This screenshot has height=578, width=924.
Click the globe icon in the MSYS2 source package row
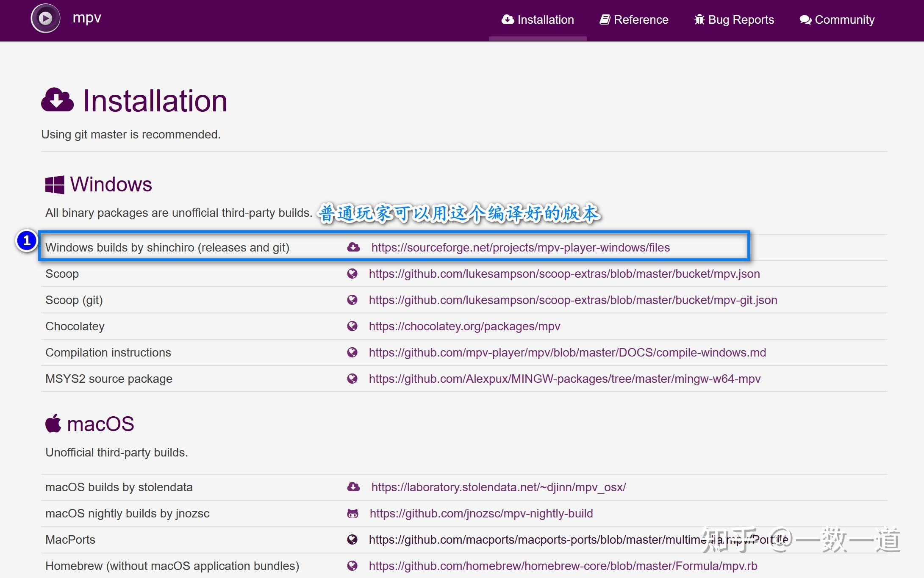(x=352, y=379)
